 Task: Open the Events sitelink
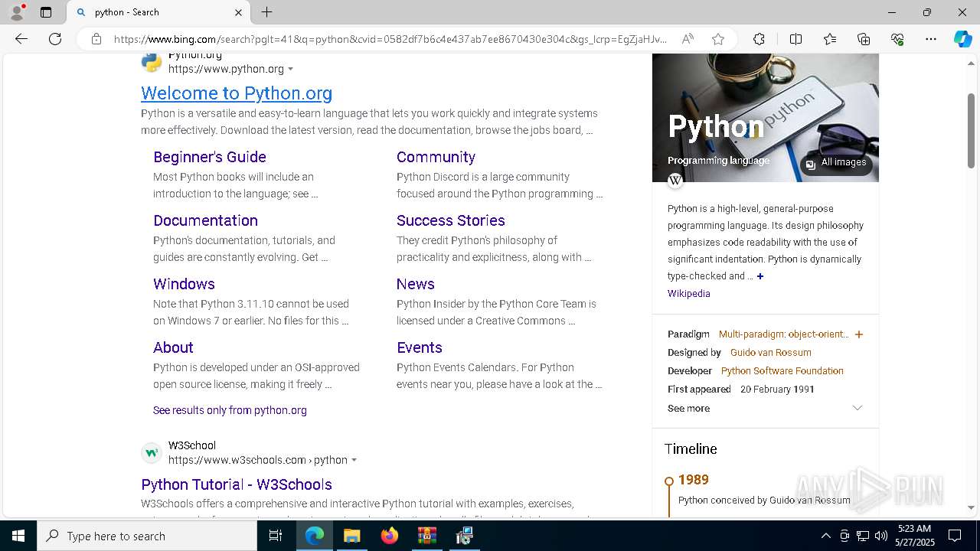pyautogui.click(x=420, y=347)
